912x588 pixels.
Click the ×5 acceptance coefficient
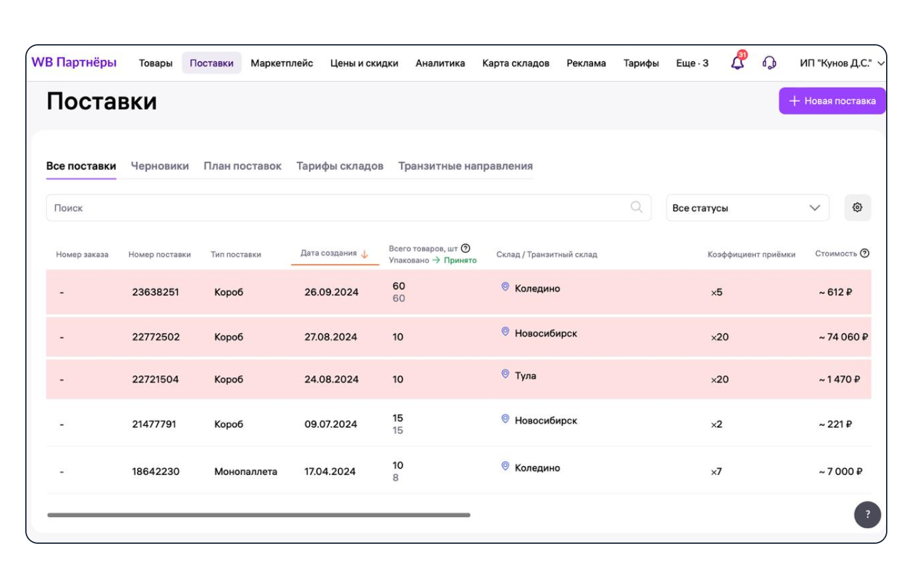717,292
